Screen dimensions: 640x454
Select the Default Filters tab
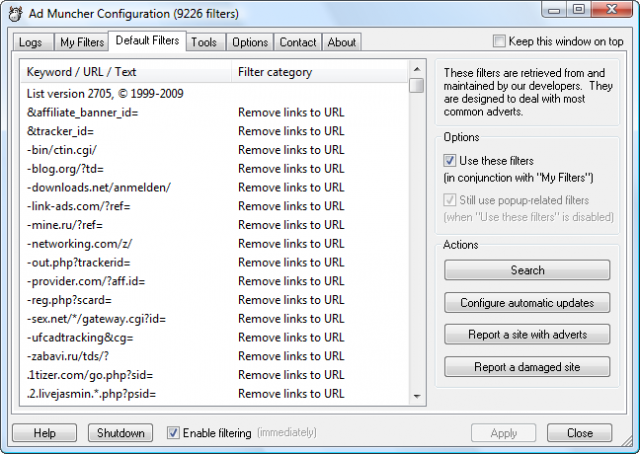[x=147, y=40]
